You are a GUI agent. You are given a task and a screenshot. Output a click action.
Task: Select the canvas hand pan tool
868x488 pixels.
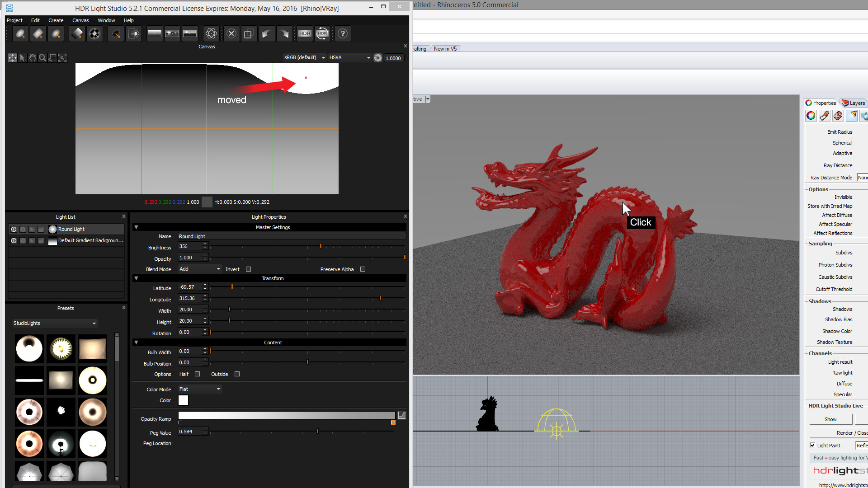[33, 58]
